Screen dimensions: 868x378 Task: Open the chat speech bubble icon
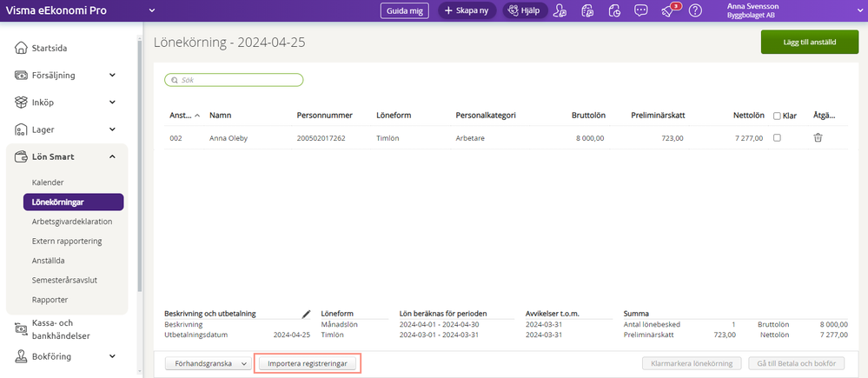(x=641, y=10)
